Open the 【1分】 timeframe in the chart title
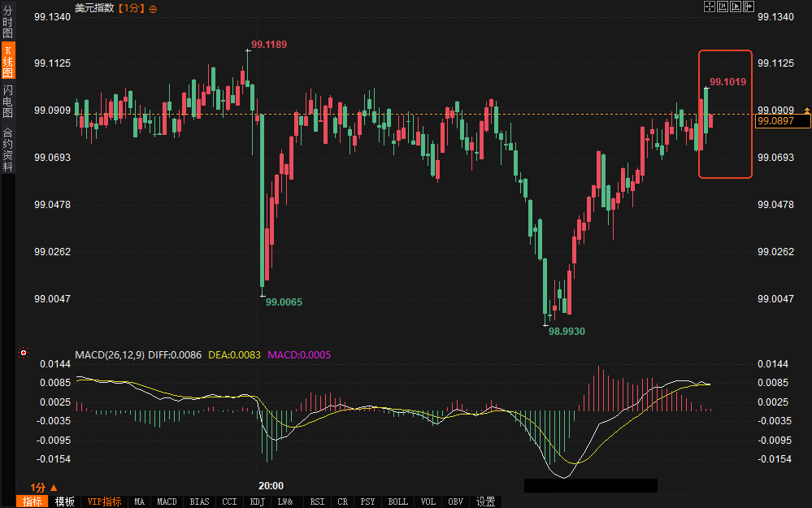This screenshot has width=812, height=508. pyautogui.click(x=131, y=8)
